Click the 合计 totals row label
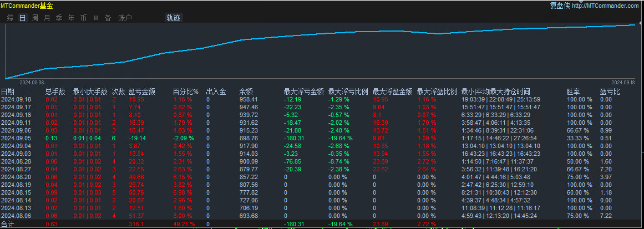Viewport: 644px width, 229px height. coord(7,224)
